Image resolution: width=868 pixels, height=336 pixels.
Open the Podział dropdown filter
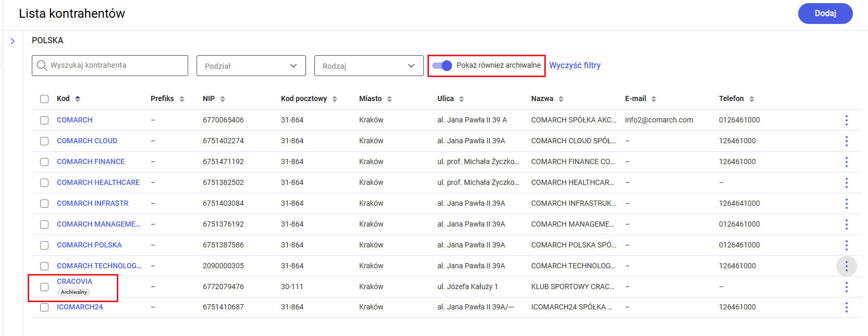click(251, 66)
